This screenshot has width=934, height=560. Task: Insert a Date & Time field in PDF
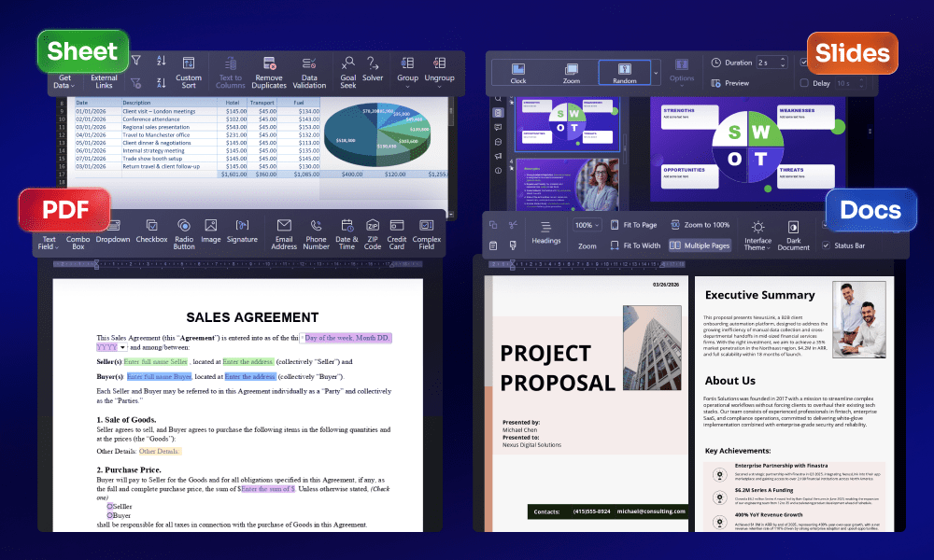pos(347,234)
